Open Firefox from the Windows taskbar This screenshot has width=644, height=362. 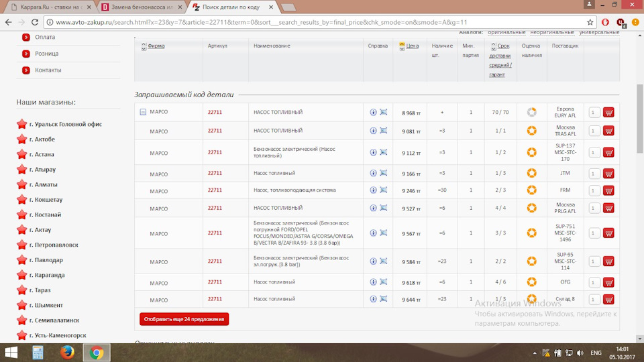(x=66, y=353)
